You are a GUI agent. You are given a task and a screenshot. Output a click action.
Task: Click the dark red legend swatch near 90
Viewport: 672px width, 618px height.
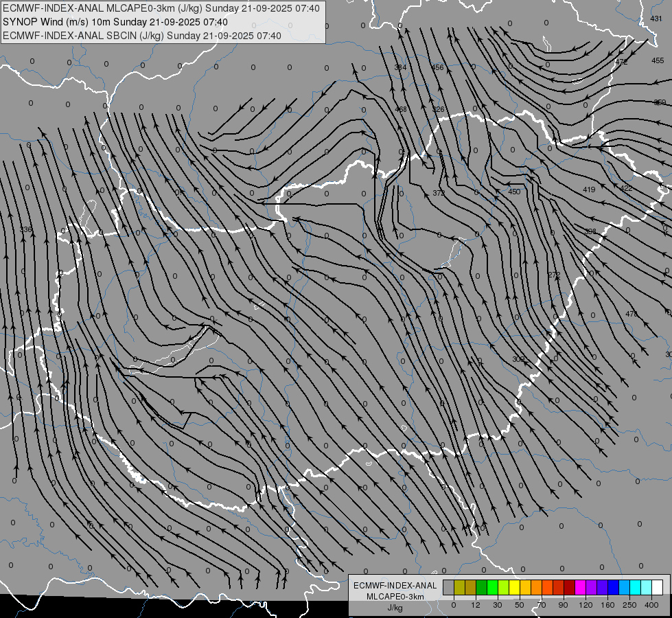click(569, 587)
